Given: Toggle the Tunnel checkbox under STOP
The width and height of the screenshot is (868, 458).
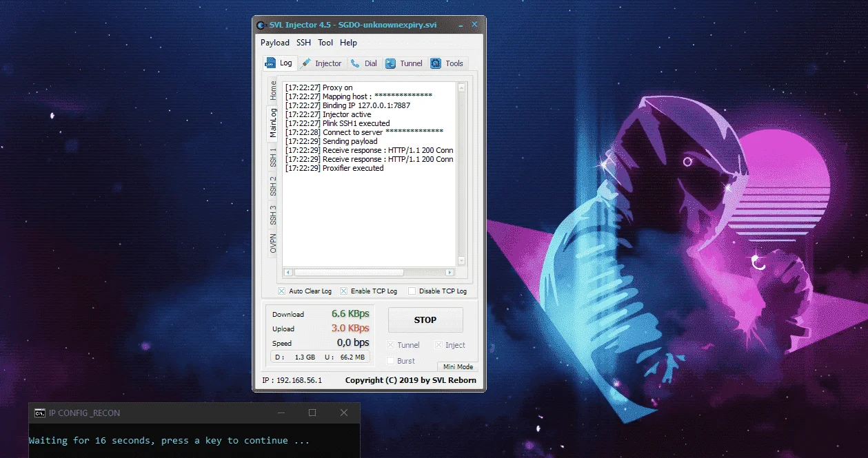Looking at the screenshot, I should click(x=391, y=345).
